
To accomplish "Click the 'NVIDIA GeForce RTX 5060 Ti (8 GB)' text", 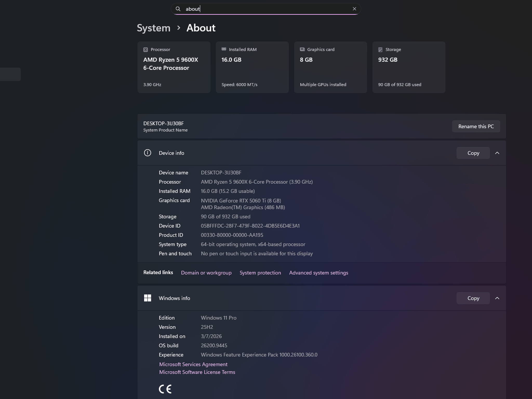I will 241,201.
